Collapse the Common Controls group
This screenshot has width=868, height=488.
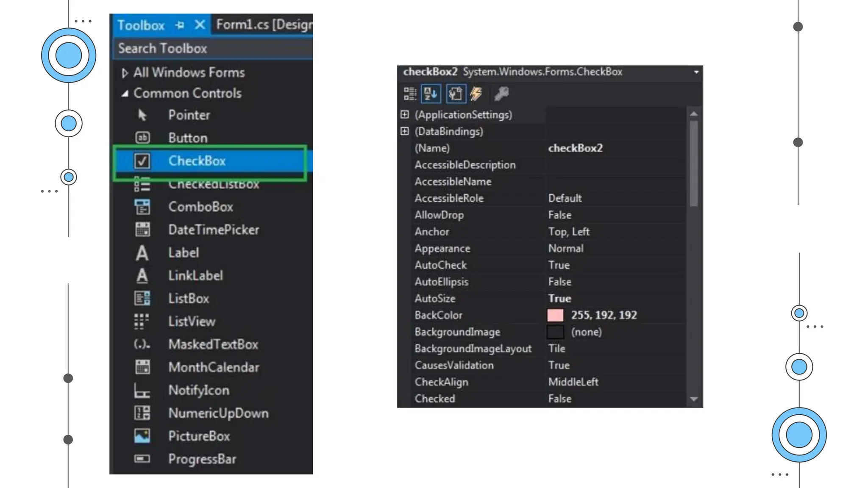[125, 94]
